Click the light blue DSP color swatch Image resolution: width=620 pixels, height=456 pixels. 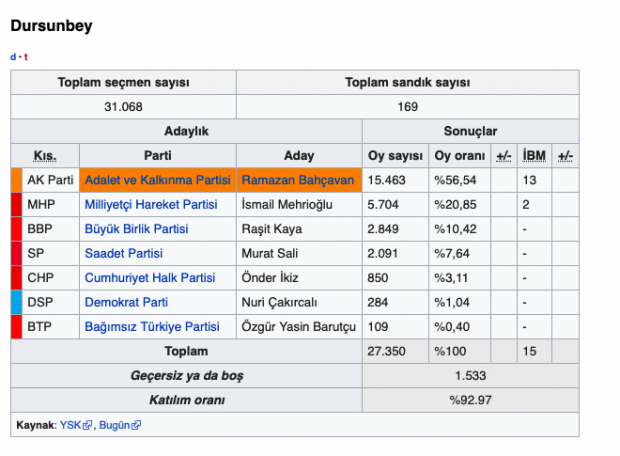[16, 302]
